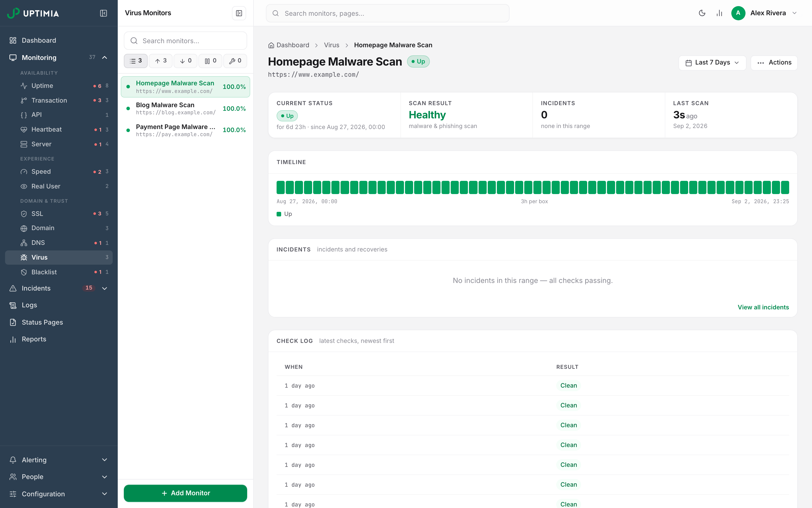Image resolution: width=812 pixels, height=508 pixels.
Task: Expand the Alerting section
Action: [105, 460]
